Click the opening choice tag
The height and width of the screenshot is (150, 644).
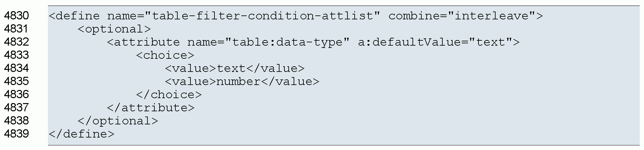click(165, 55)
